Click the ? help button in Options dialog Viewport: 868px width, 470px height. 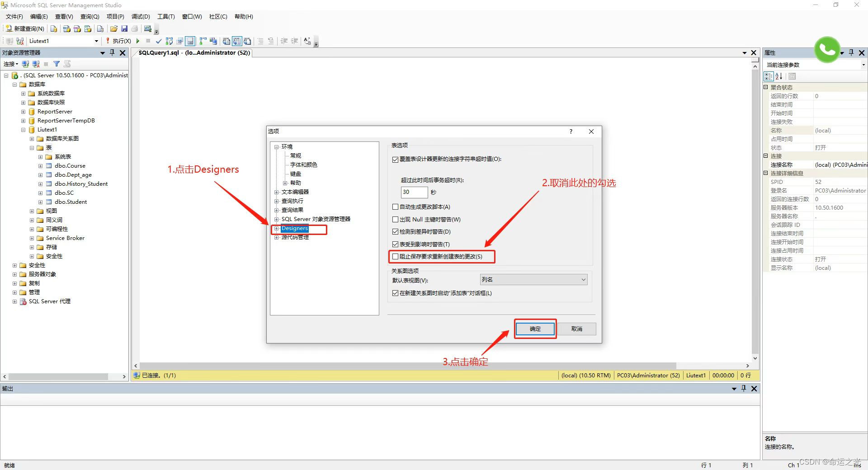571,132
